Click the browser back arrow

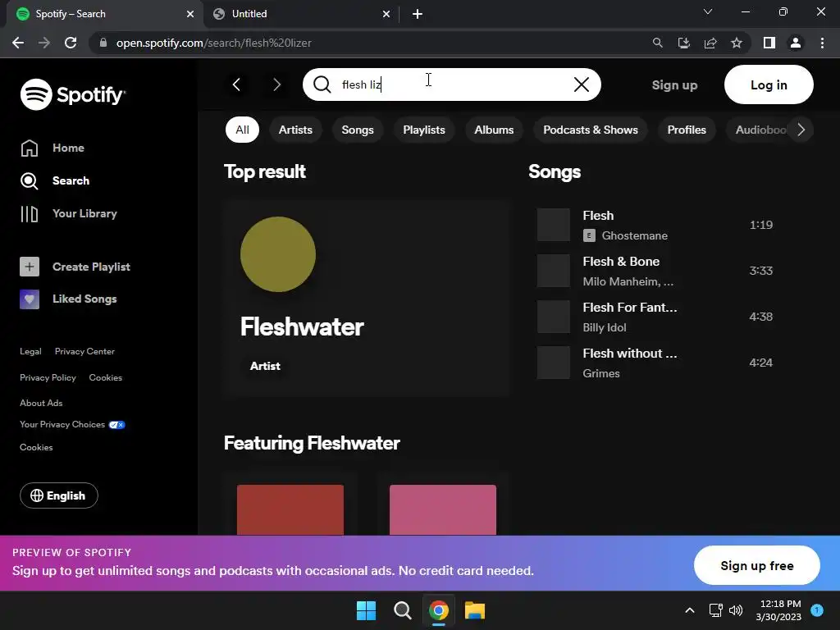[18, 43]
